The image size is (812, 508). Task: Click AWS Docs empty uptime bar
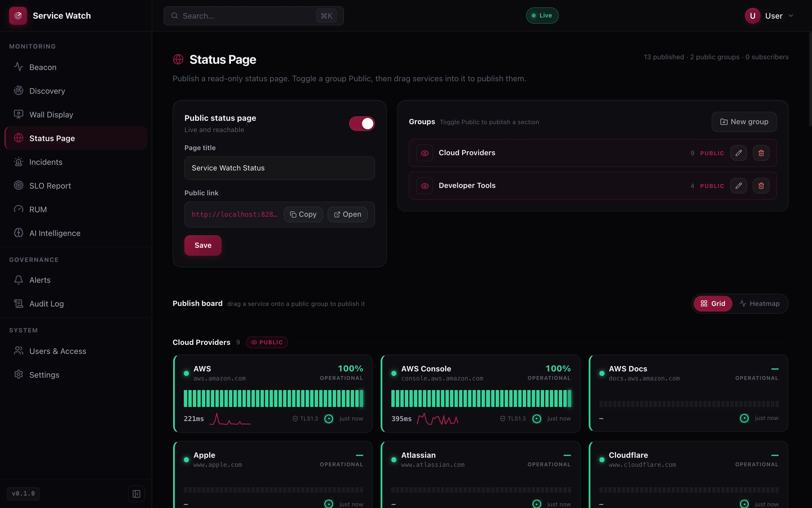[689, 404]
